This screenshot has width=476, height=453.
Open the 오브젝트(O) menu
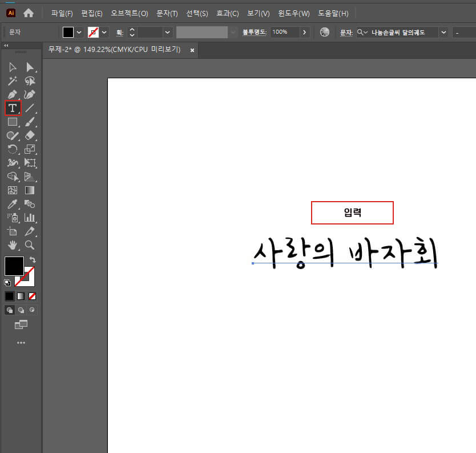coord(130,13)
